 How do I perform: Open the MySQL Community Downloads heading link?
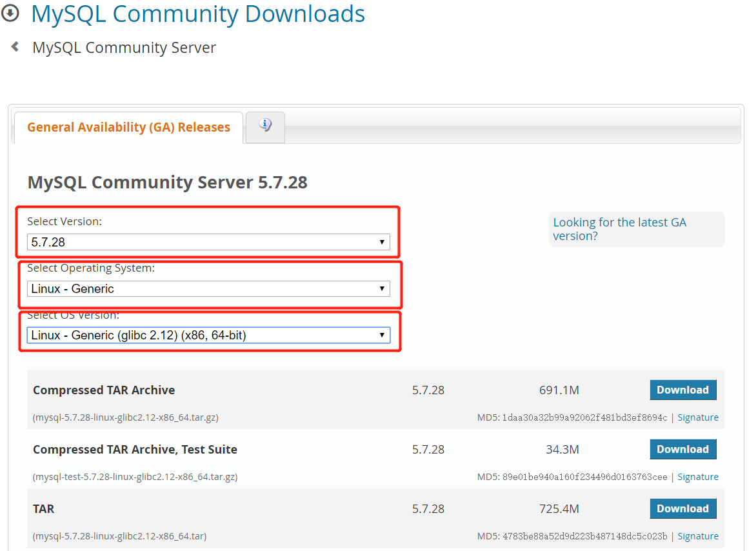(x=198, y=14)
